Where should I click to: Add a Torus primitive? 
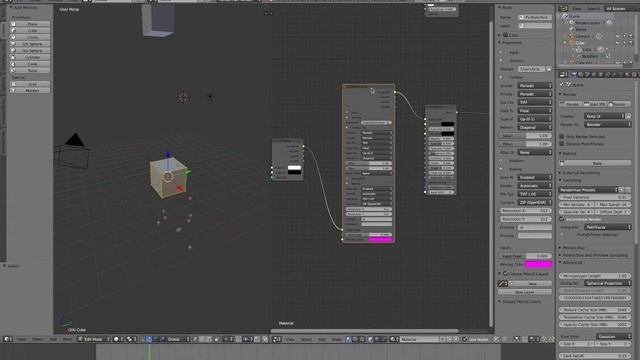(x=30, y=71)
